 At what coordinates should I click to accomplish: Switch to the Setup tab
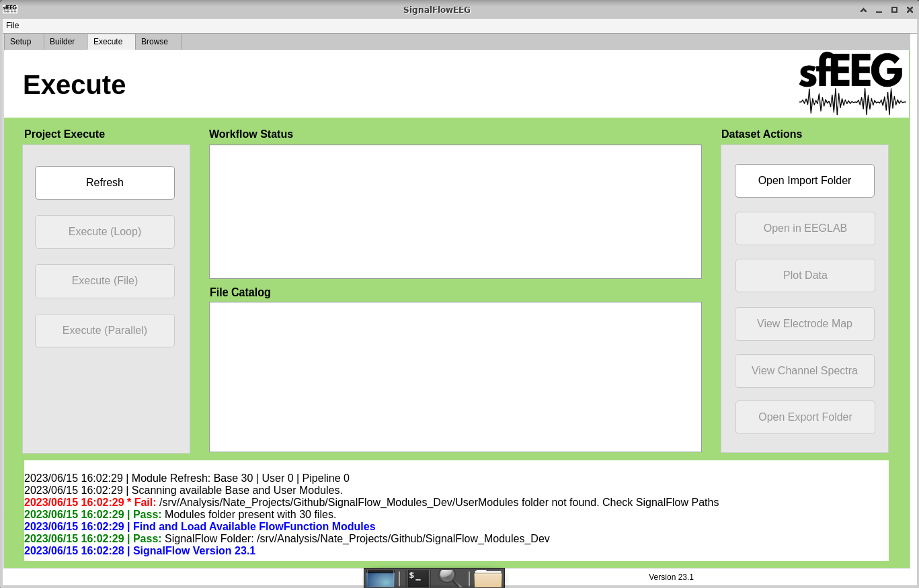21,42
